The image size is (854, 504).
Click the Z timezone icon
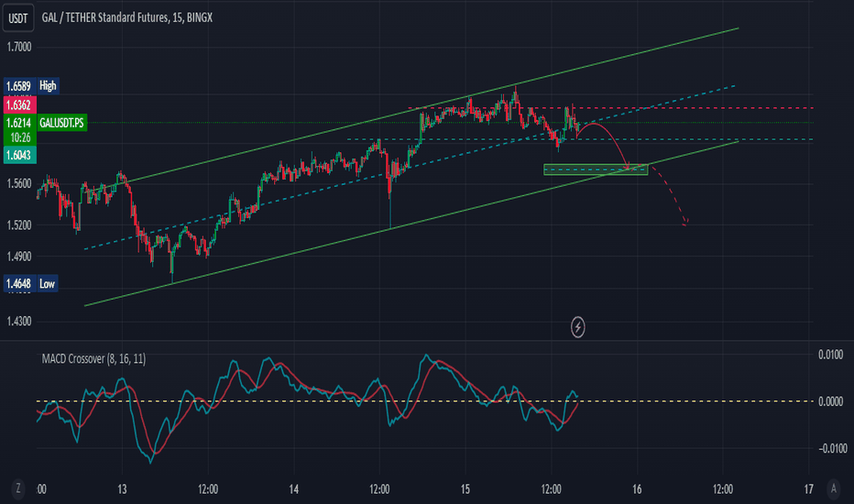18,488
